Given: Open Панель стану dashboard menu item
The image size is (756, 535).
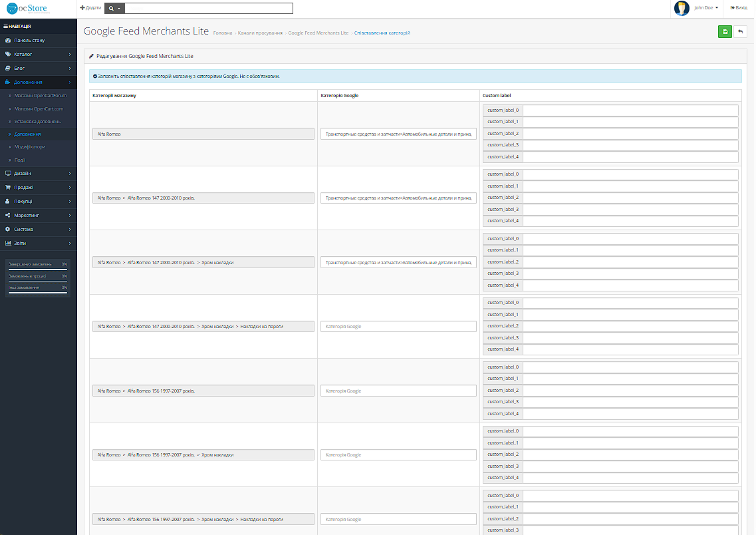Looking at the screenshot, I should [x=39, y=41].
